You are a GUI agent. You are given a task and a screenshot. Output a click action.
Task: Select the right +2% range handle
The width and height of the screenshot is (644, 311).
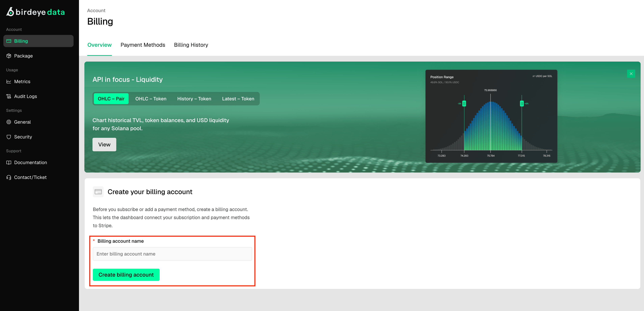[x=522, y=103]
